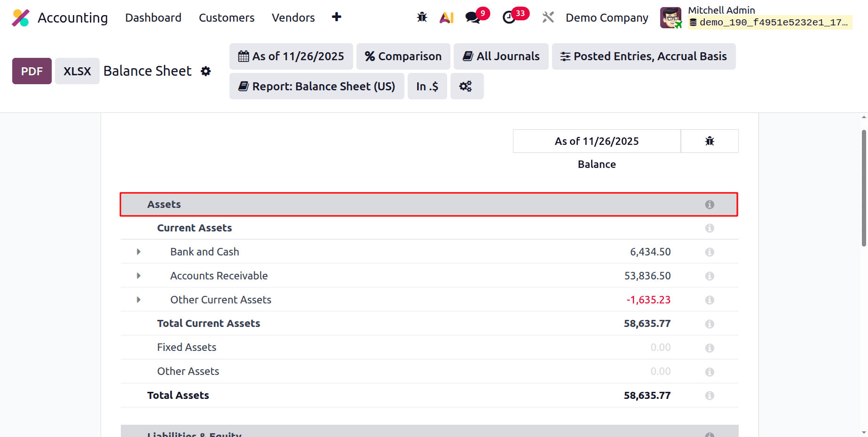
Task: Launch the AI assistant icon
Action: [446, 17]
